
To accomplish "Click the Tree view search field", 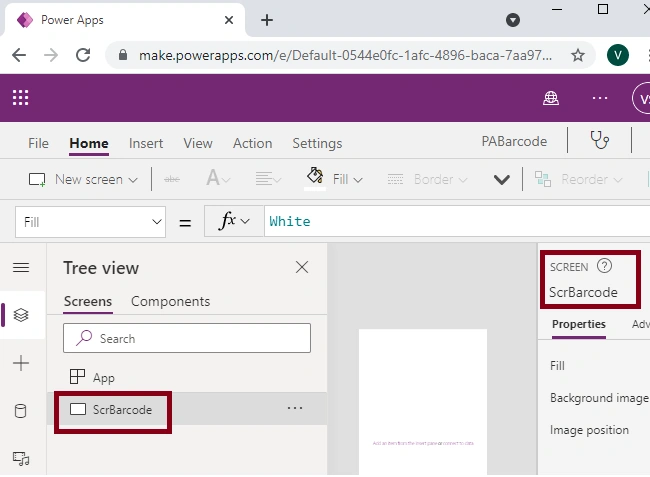I will tap(187, 338).
